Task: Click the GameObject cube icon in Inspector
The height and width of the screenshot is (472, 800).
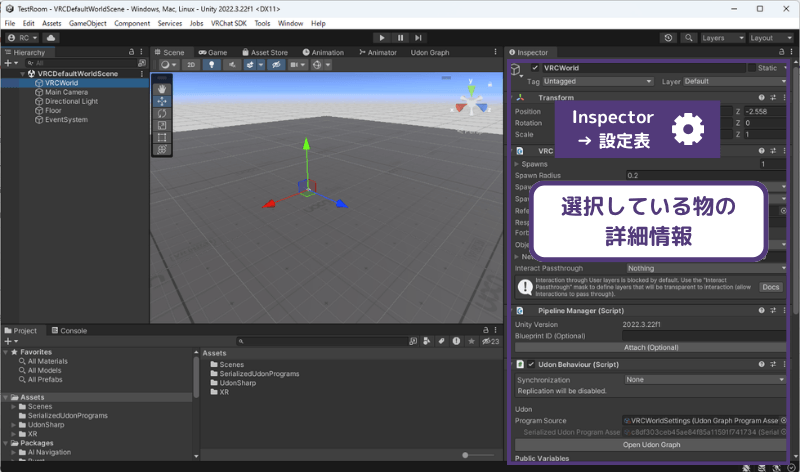Action: pyautogui.click(x=516, y=69)
